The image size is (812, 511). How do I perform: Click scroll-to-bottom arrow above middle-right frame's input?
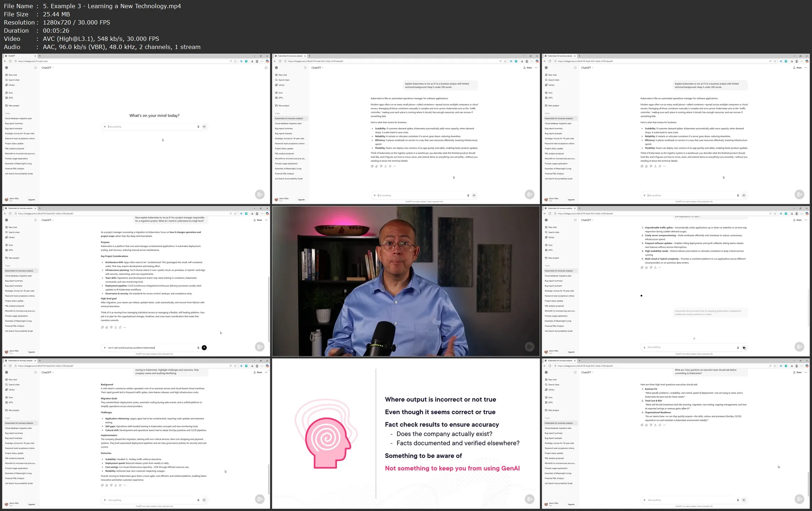[x=694, y=338]
